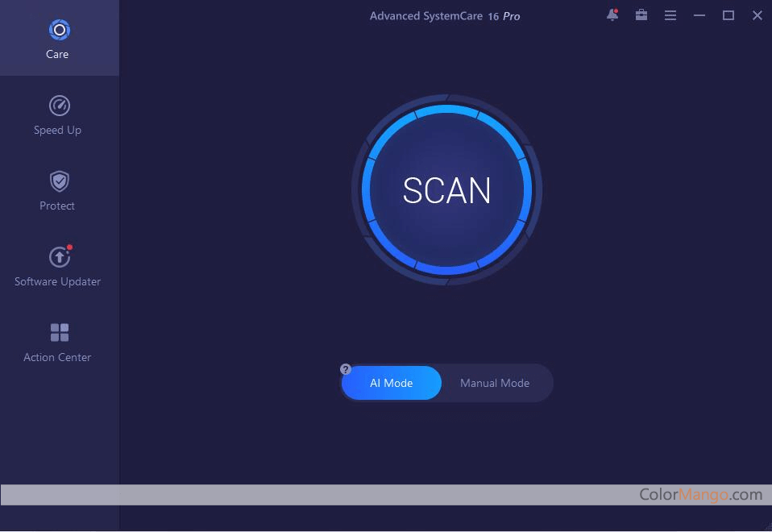Click the question mark help icon
Screen dimensions: 772x532
346,370
